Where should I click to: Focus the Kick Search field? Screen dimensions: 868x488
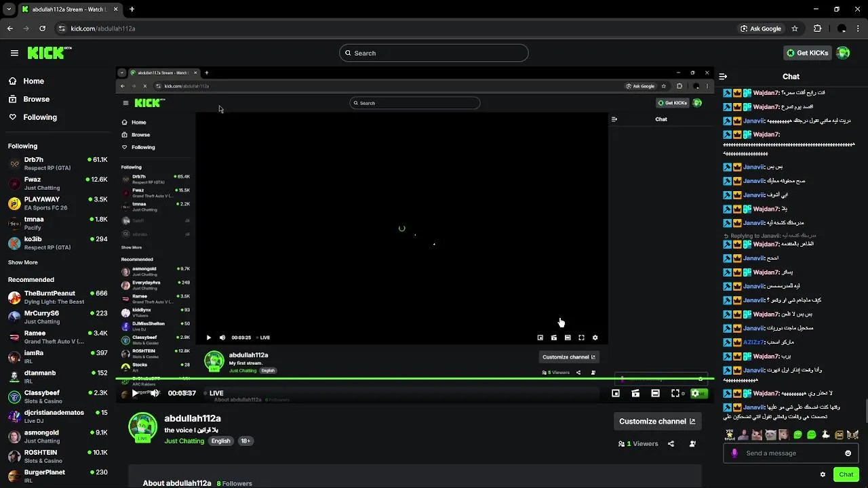[434, 53]
